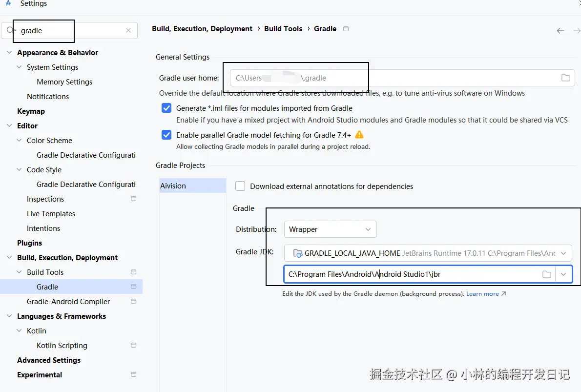The height and width of the screenshot is (392, 581).
Task: Collapse Build Tools node
Action: [x=19, y=272]
